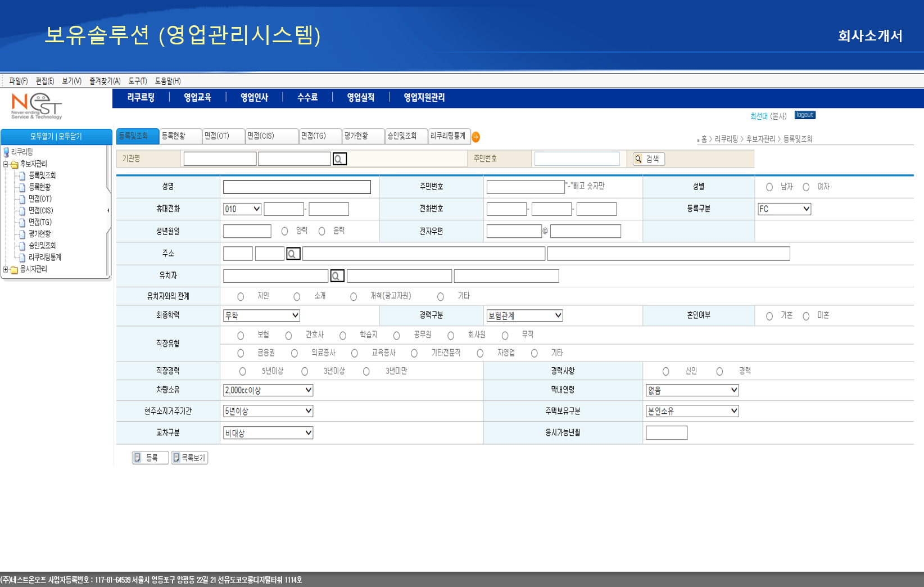Open the 차량소유 dropdown showing 2,000cc이상
This screenshot has height=587, width=924.
268,390
